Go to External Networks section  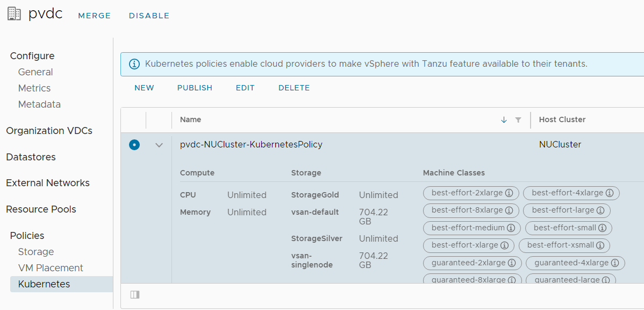coord(48,183)
